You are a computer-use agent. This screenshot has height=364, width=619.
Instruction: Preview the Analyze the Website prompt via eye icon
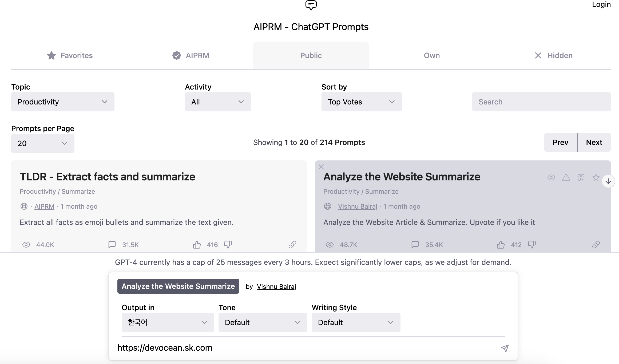point(551,177)
